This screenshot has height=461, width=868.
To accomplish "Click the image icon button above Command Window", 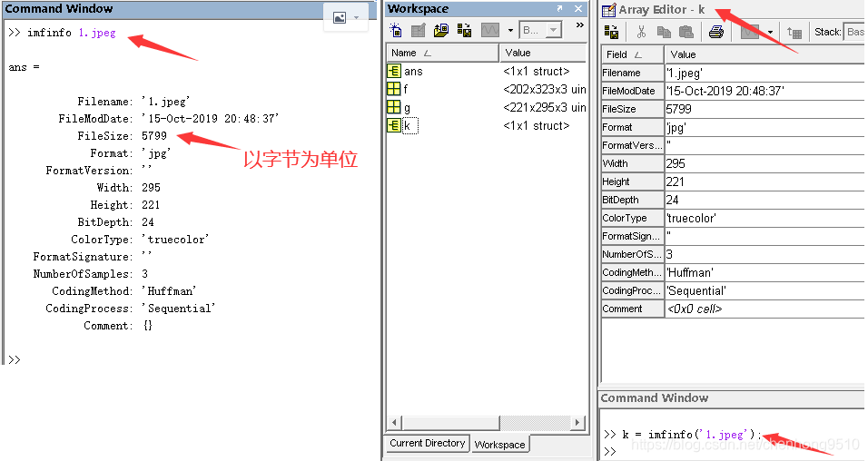I will [x=340, y=18].
